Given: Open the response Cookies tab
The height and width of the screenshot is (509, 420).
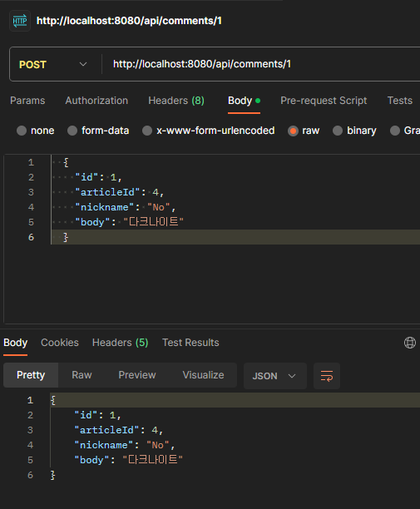Looking at the screenshot, I should click(x=60, y=343).
